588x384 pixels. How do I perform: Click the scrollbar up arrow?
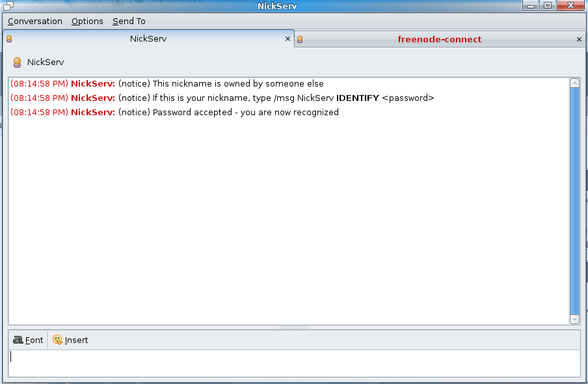click(x=574, y=83)
